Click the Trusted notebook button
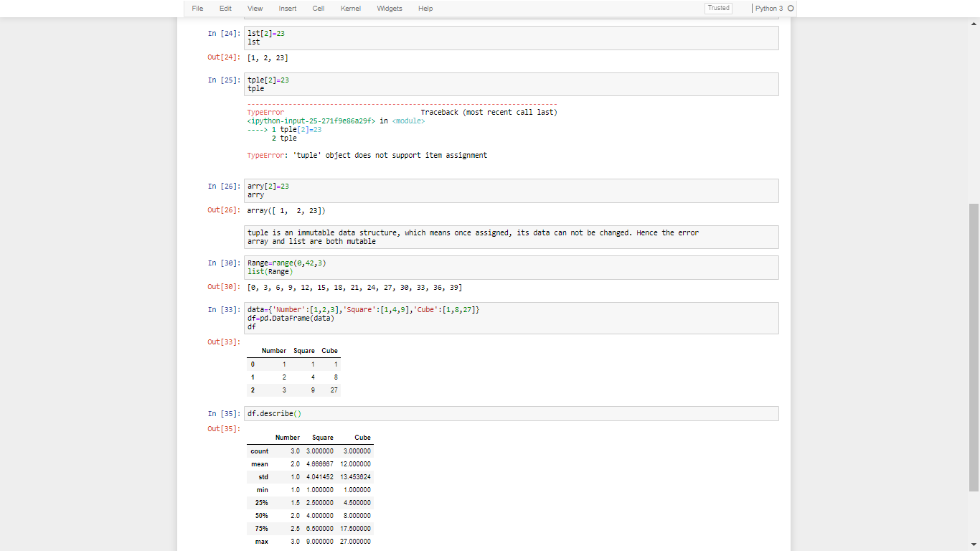Image resolution: width=980 pixels, height=551 pixels. point(718,9)
